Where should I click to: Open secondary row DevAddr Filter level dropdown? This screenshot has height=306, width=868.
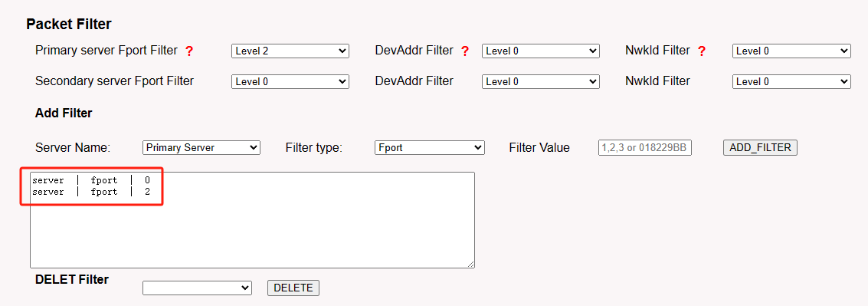coord(541,81)
